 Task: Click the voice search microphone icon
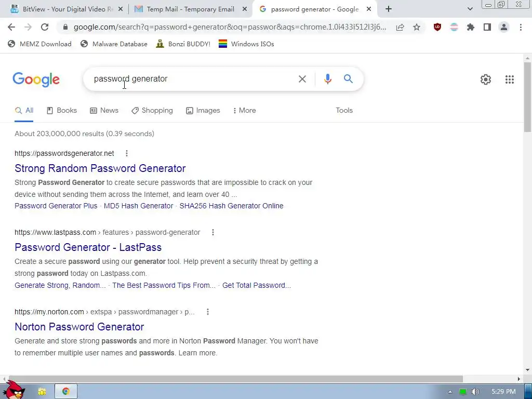tap(327, 79)
